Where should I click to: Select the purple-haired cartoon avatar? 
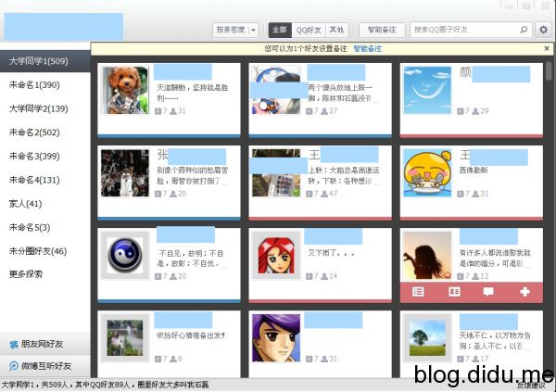tap(276, 337)
